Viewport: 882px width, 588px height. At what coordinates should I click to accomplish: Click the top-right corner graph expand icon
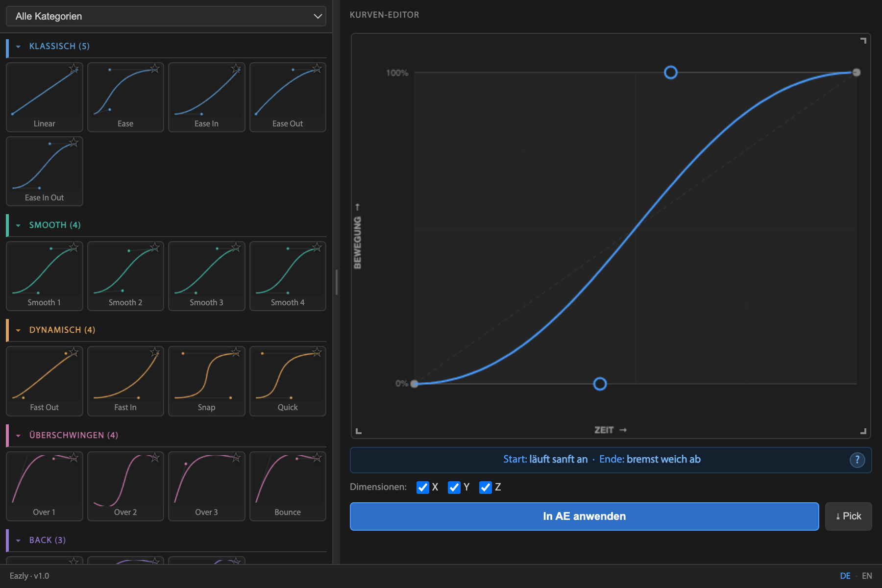[x=863, y=41]
